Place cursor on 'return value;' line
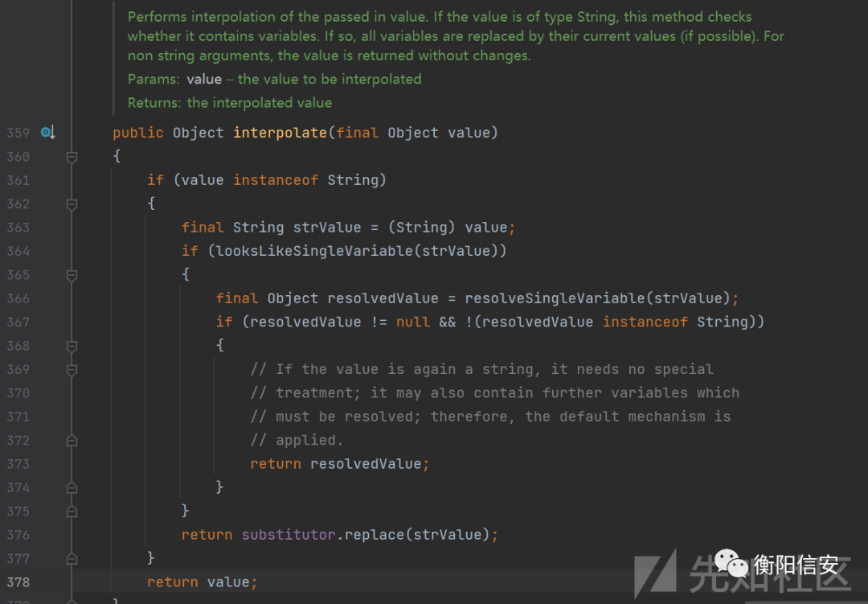Viewport: 868px width, 604px height. (202, 582)
